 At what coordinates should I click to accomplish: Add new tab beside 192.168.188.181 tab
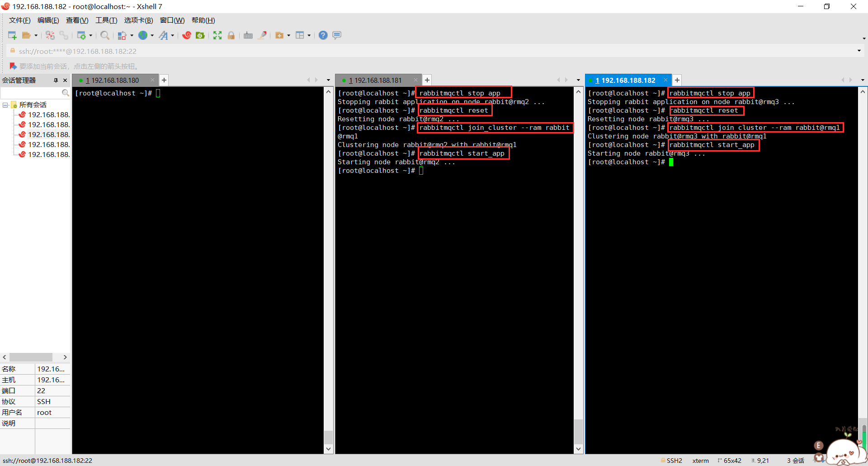(x=427, y=80)
